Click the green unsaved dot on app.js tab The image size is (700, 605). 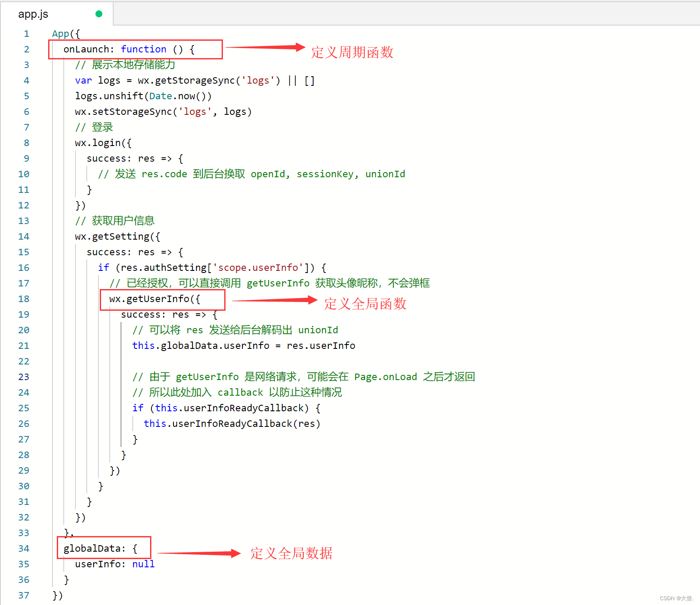click(x=99, y=14)
